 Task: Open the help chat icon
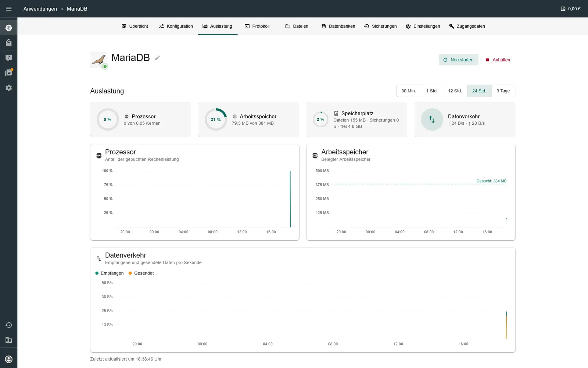(9, 58)
